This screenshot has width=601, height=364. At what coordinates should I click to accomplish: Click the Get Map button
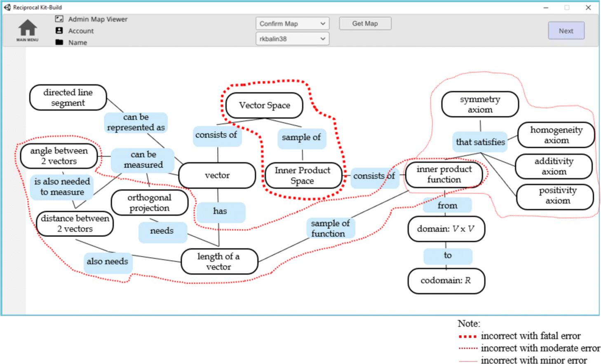pyautogui.click(x=365, y=23)
